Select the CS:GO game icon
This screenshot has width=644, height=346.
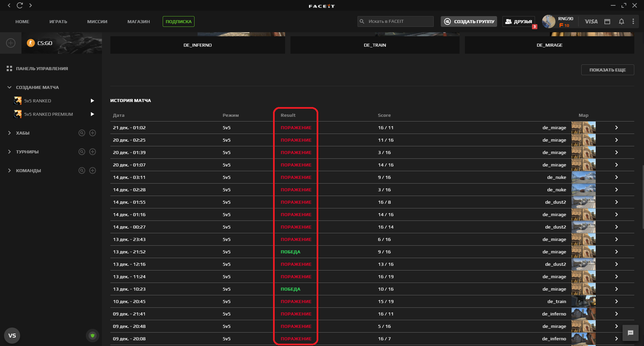31,43
